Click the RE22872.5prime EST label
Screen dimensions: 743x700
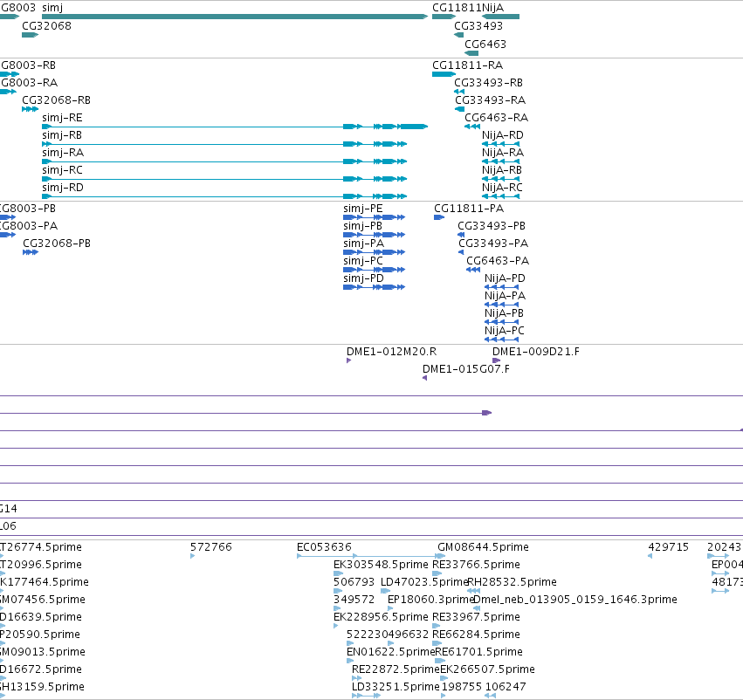[396, 669]
